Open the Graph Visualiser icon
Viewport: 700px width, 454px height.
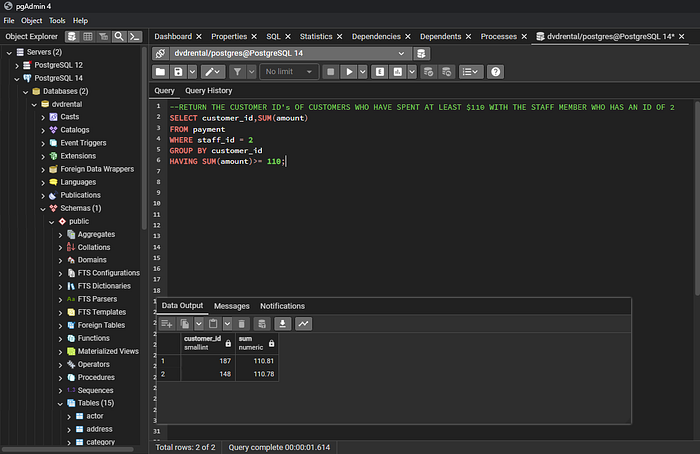303,324
